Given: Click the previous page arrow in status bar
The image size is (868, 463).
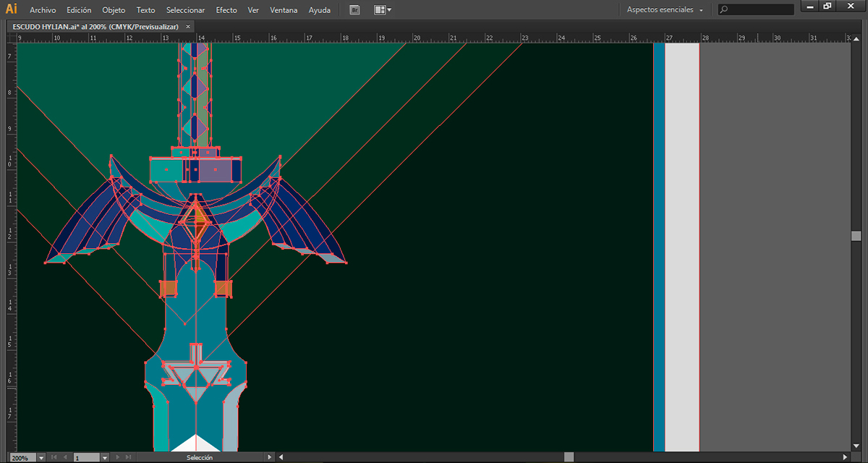Looking at the screenshot, I should pos(65,456).
